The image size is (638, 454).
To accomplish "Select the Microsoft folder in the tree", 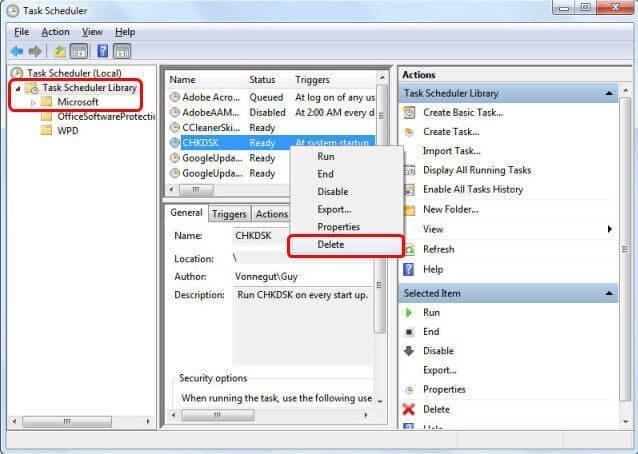I will 78,102.
